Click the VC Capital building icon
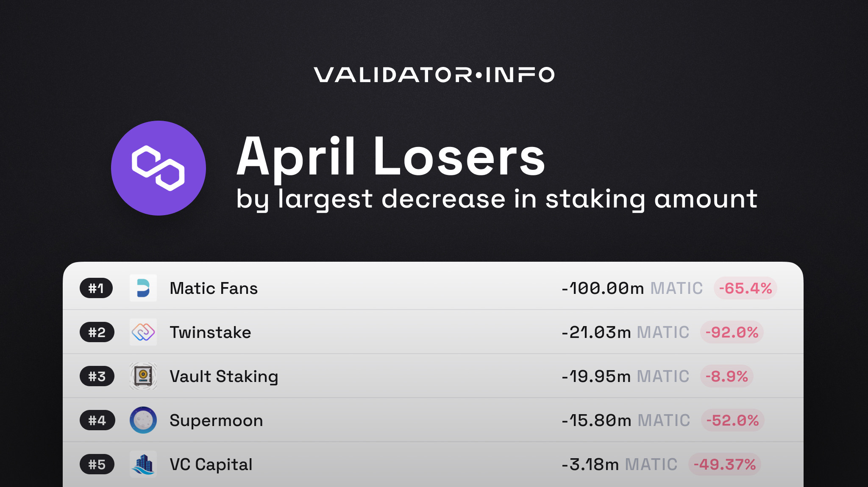868x487 pixels. [x=143, y=465]
